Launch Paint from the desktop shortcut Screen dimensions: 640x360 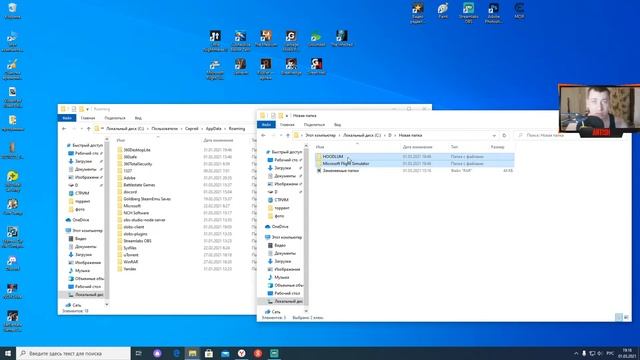click(x=443, y=11)
